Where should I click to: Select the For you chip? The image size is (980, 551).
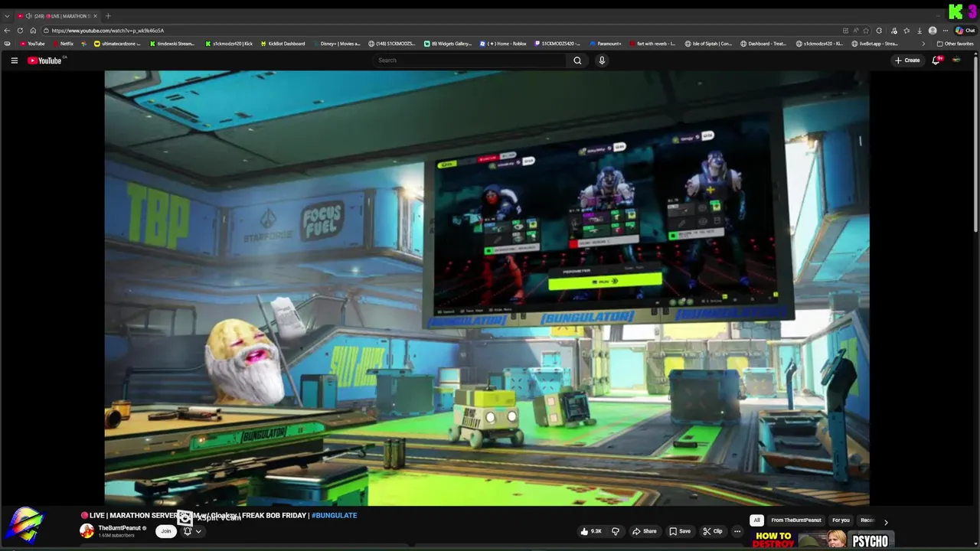(841, 520)
